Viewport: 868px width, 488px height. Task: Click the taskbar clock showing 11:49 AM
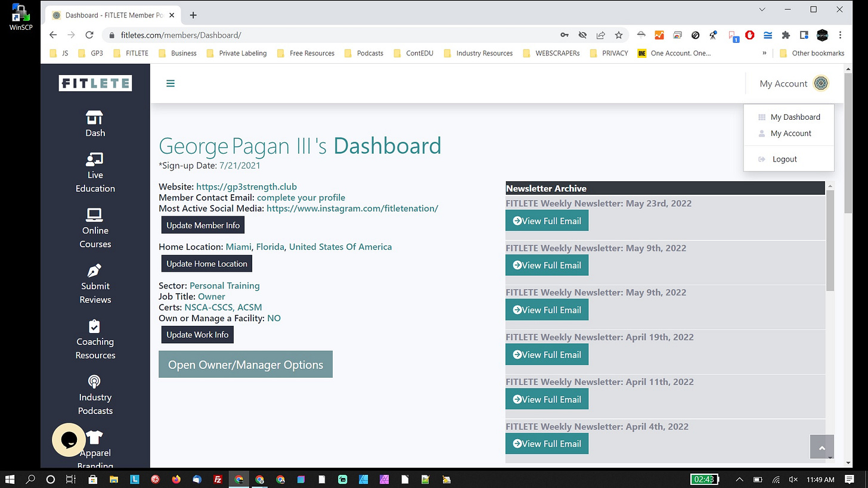[x=821, y=479]
